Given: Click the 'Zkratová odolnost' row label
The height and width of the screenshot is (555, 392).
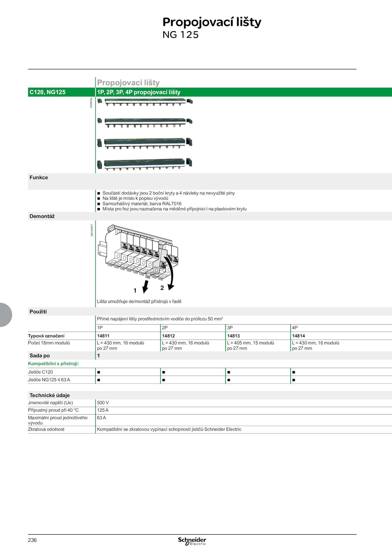Looking at the screenshot, I should click(x=46, y=429).
